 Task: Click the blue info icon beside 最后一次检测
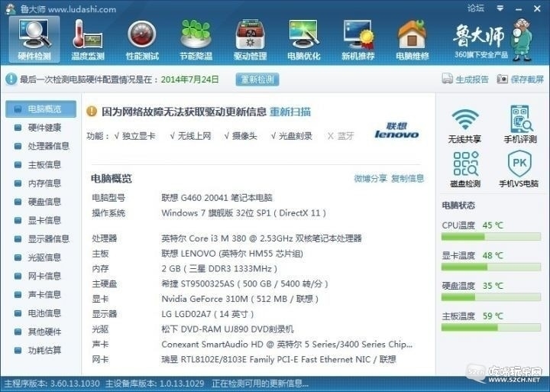pyautogui.click(x=11, y=79)
